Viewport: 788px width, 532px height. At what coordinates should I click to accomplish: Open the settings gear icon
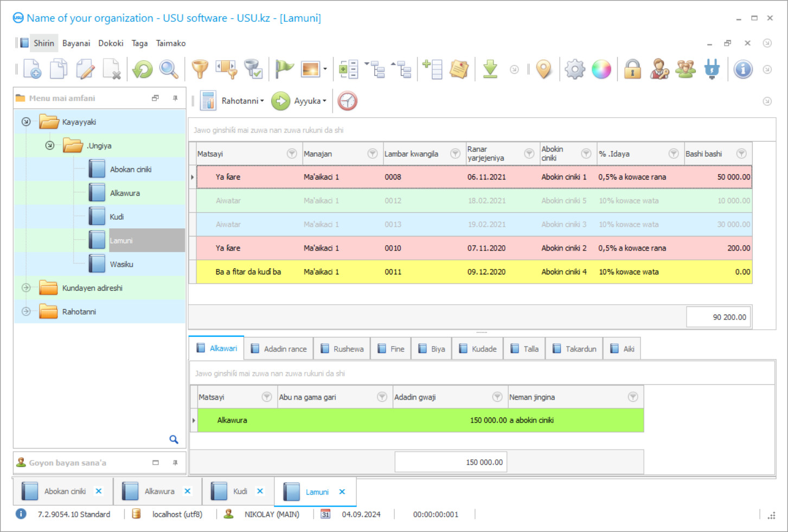tap(575, 69)
